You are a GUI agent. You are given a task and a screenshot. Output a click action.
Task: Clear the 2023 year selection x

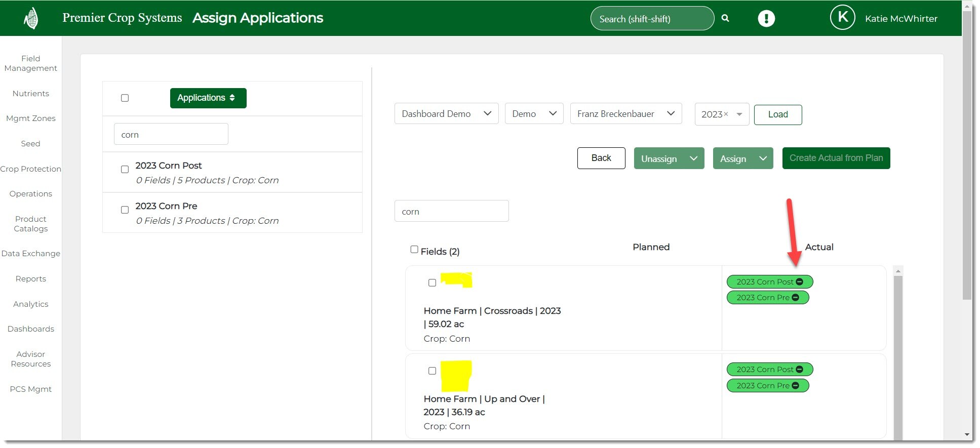point(726,114)
